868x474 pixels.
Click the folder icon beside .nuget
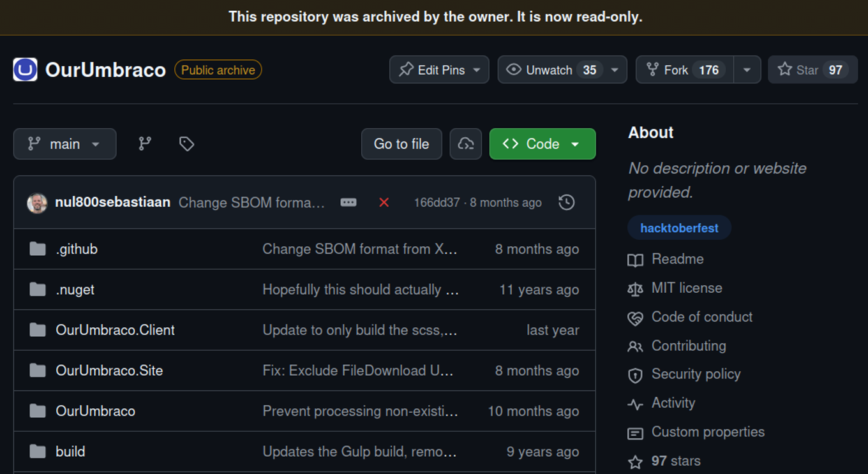(x=38, y=290)
